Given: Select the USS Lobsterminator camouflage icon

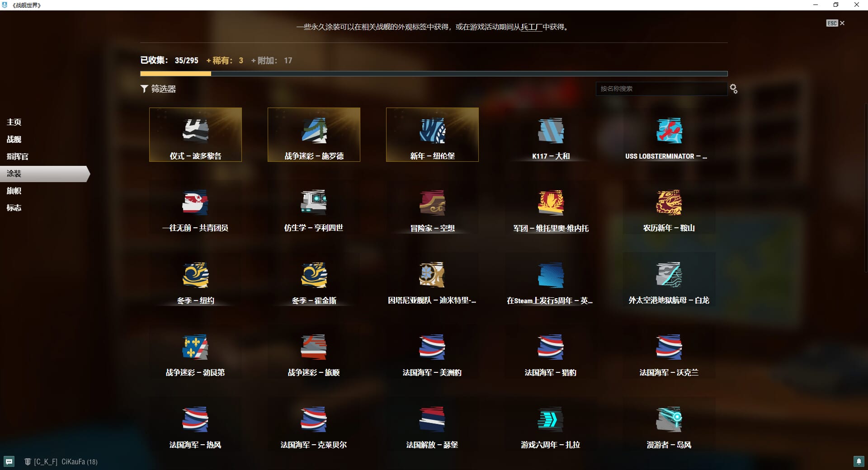Looking at the screenshot, I should 669,131.
